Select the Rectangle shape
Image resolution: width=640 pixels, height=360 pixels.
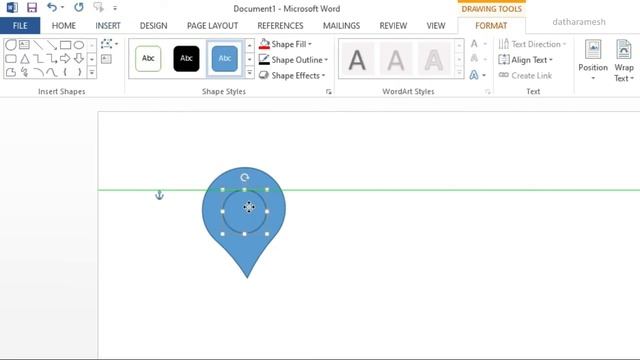[65, 44]
